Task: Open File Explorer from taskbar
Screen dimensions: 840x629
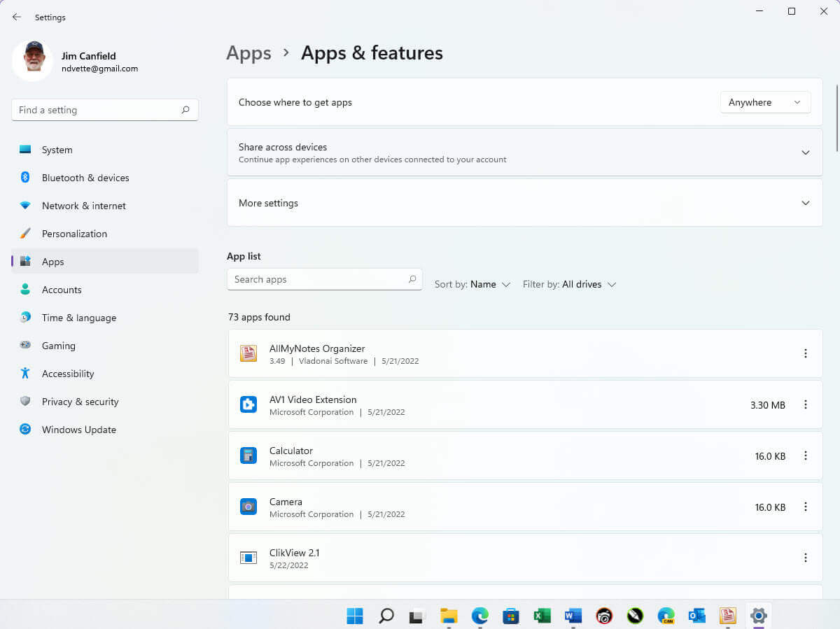Action: pos(449,616)
